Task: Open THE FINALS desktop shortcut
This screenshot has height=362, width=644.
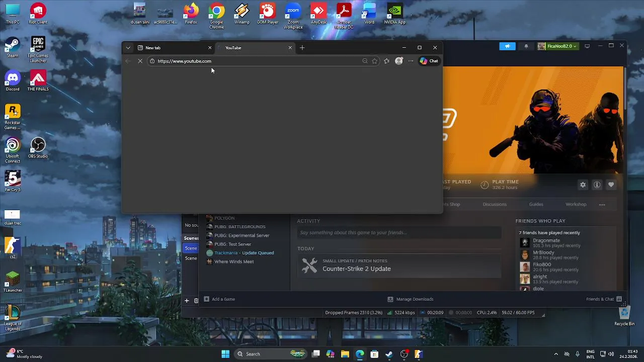Action: (x=38, y=81)
